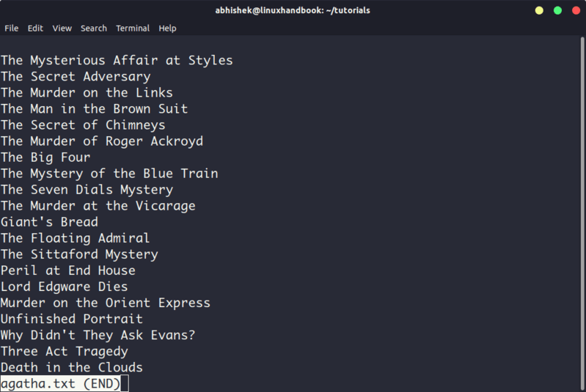Click the yellow minimize window button

click(539, 10)
